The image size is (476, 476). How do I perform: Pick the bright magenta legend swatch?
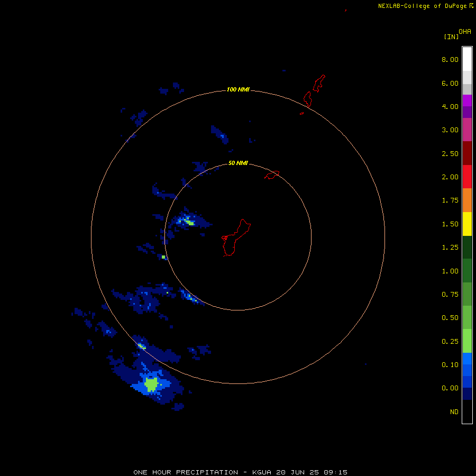[467, 100]
